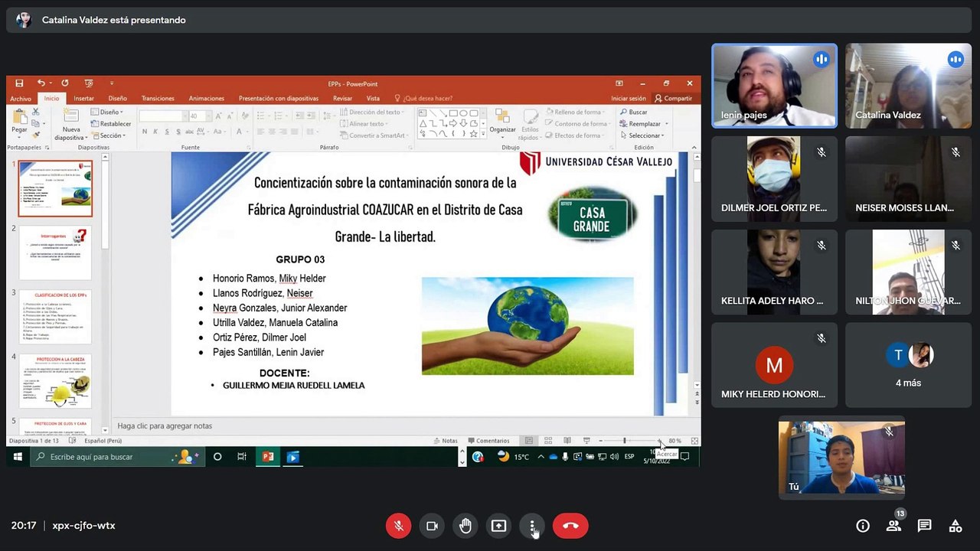Open meeting details info icon
The width and height of the screenshot is (980, 551).
pos(863,526)
